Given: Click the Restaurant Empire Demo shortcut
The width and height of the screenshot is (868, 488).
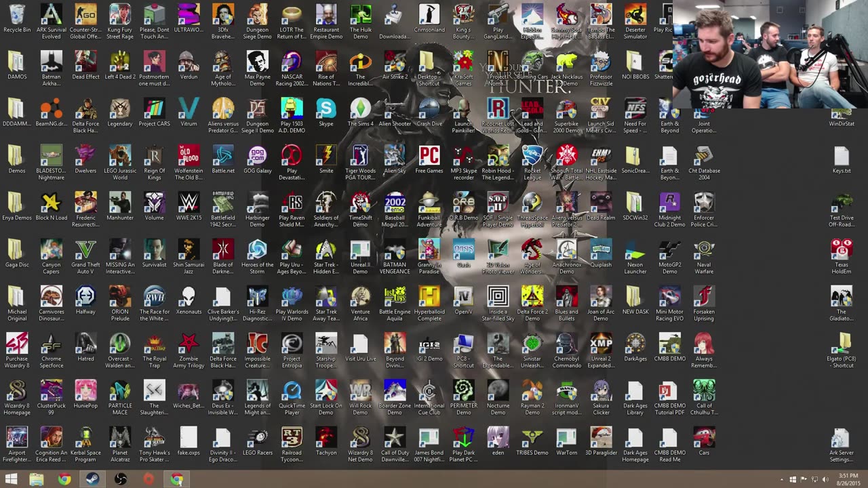Looking at the screenshot, I should click(x=326, y=22).
